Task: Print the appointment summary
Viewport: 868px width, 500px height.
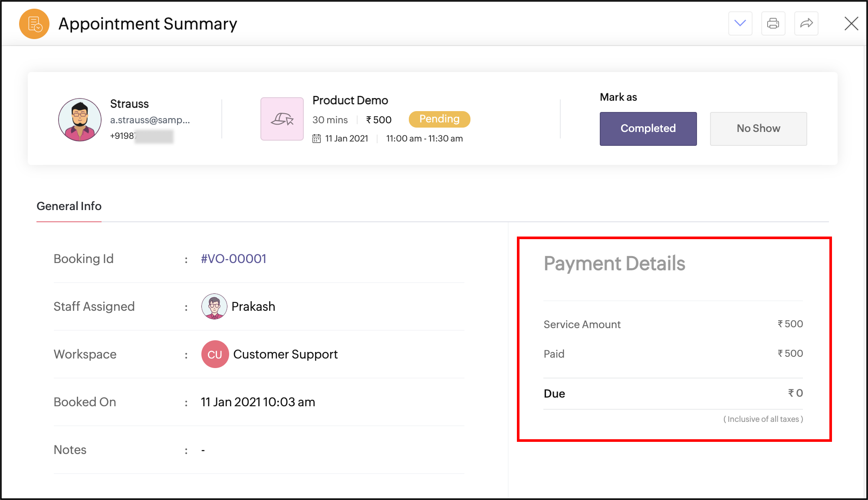Action: 773,23
